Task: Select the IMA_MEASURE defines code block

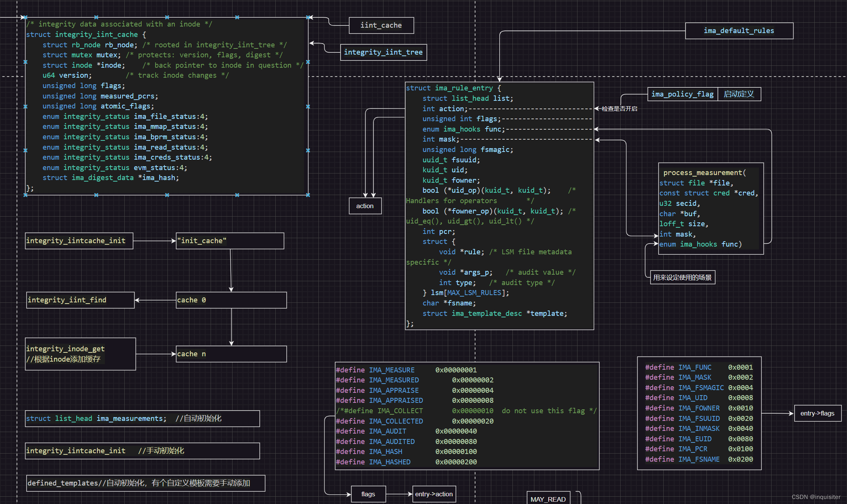Action: coord(467,416)
